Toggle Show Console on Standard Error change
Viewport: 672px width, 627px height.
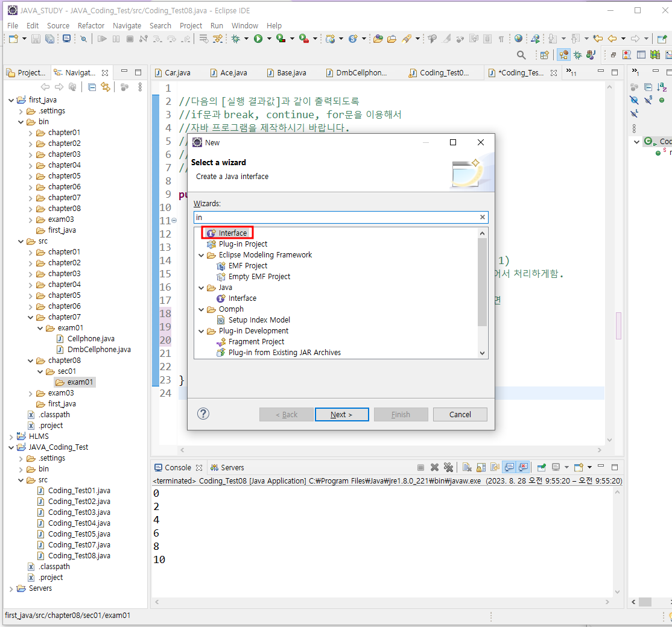coord(523,467)
